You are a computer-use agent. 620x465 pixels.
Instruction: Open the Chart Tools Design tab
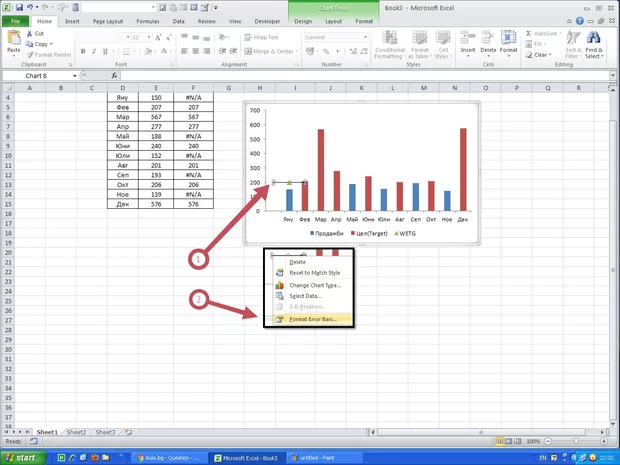(303, 21)
